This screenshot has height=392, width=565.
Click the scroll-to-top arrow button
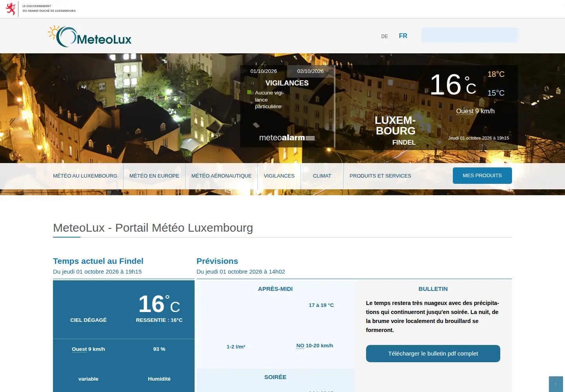point(556,384)
